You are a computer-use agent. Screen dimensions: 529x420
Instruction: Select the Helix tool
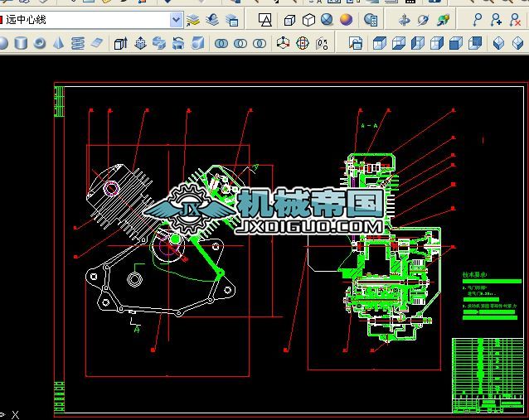click(x=78, y=43)
